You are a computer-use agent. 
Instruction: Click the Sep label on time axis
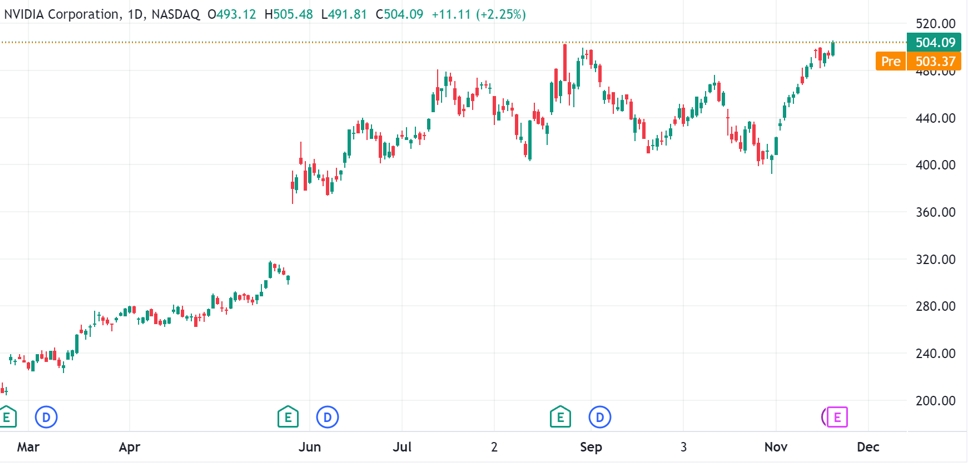click(x=591, y=446)
